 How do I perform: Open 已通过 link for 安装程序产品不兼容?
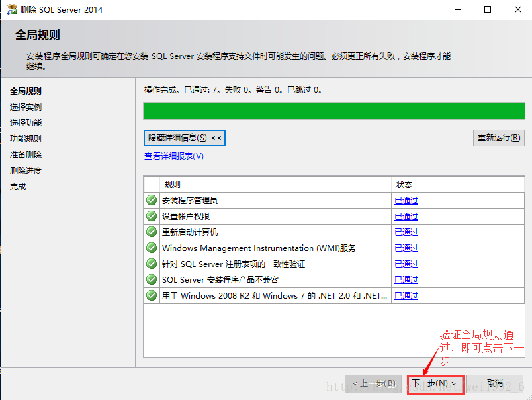pos(406,280)
